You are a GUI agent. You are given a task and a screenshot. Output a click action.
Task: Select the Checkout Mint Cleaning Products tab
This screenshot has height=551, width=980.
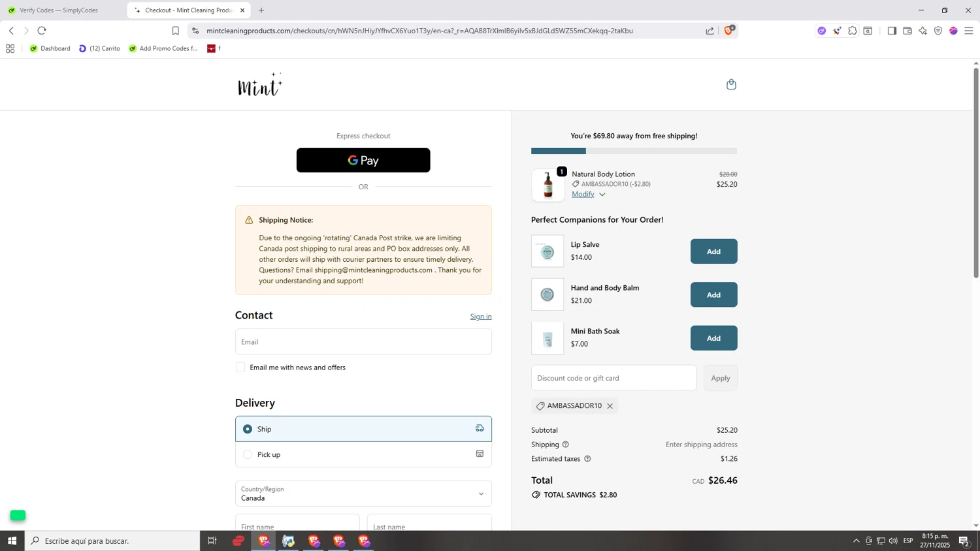click(188, 10)
